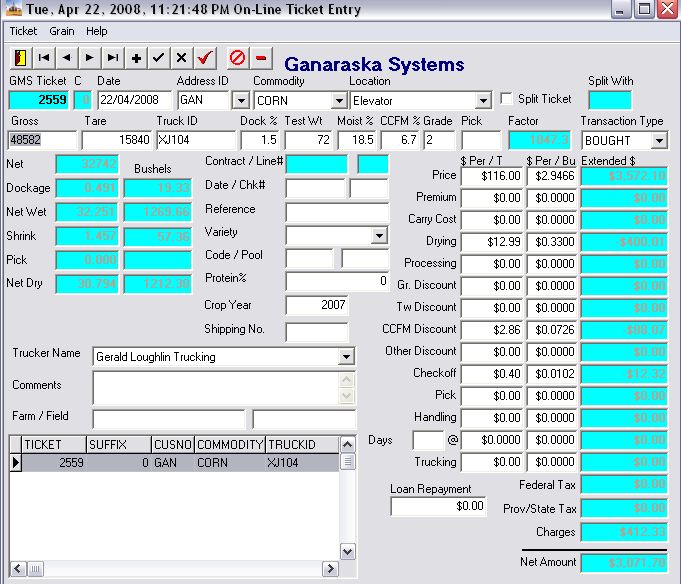The image size is (681, 584).
Task: Advance to the next ticket record
Action: click(x=90, y=58)
